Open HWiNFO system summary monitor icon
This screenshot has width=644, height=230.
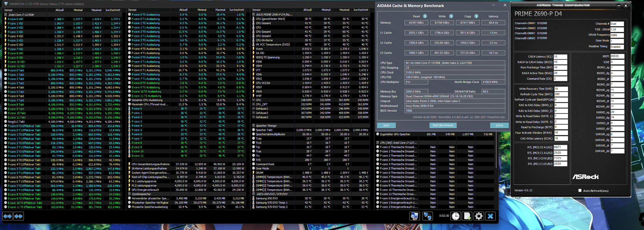coord(414,216)
